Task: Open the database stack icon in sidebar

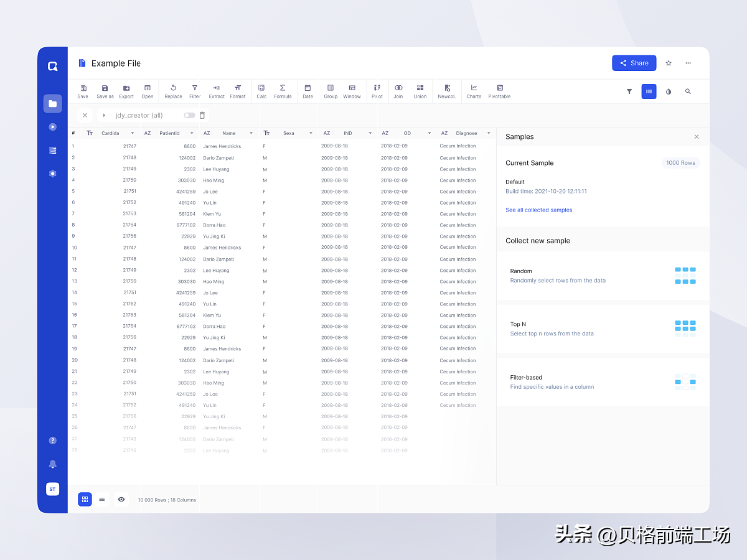Action: 52,150
